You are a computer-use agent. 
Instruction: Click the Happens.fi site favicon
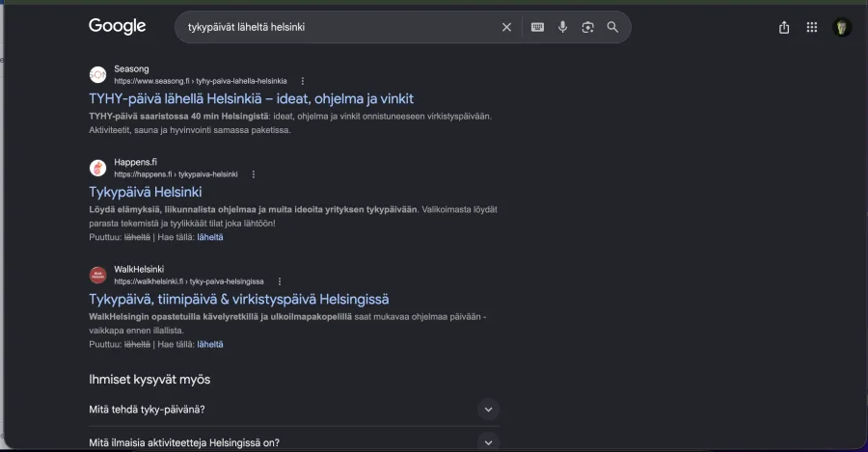(x=98, y=168)
